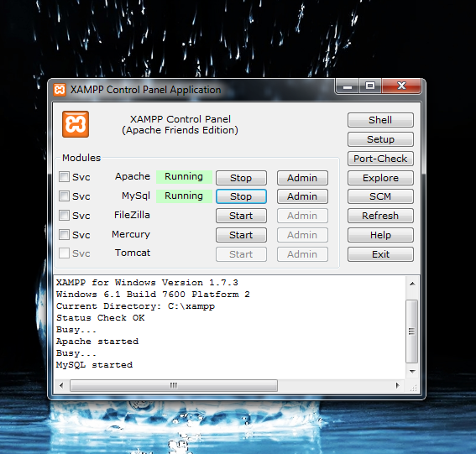Click the Explore button

pyautogui.click(x=380, y=178)
